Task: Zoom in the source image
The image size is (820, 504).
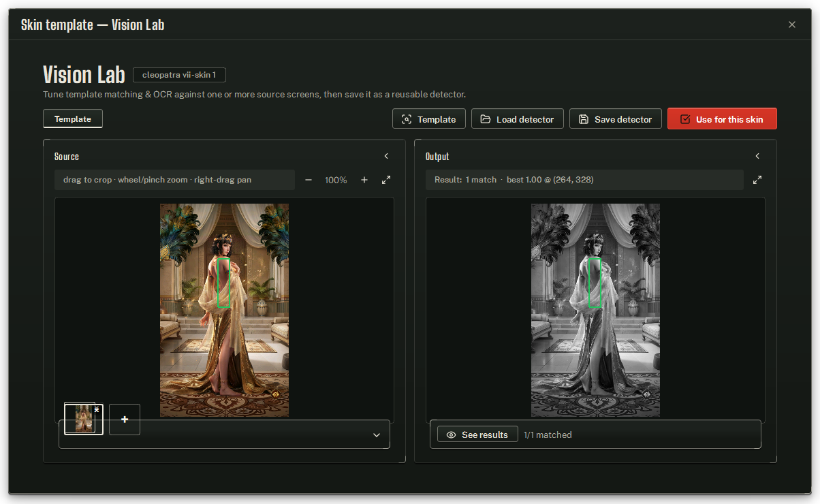Action: click(x=364, y=180)
